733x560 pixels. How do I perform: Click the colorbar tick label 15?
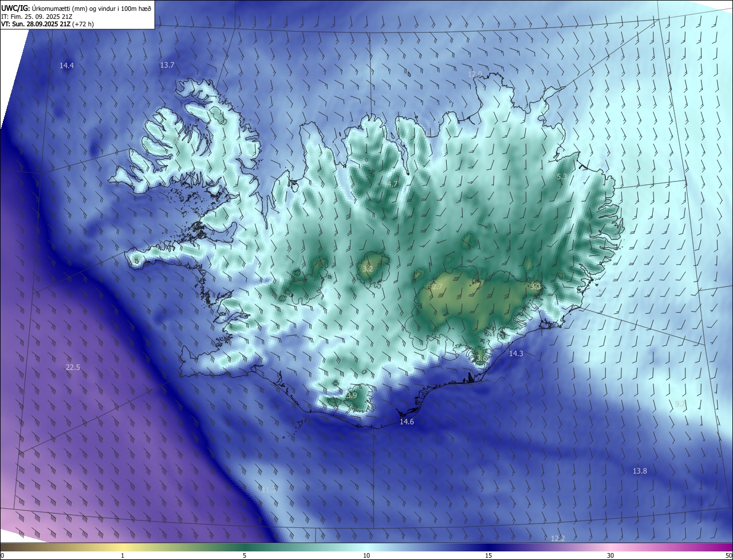[x=488, y=556]
